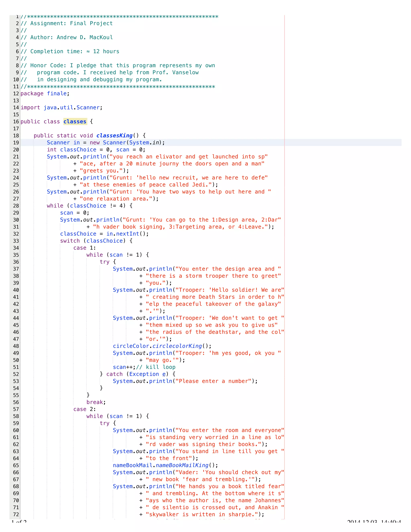Click the method name classesKing
The image size is (411, 532).
tap(114, 136)
